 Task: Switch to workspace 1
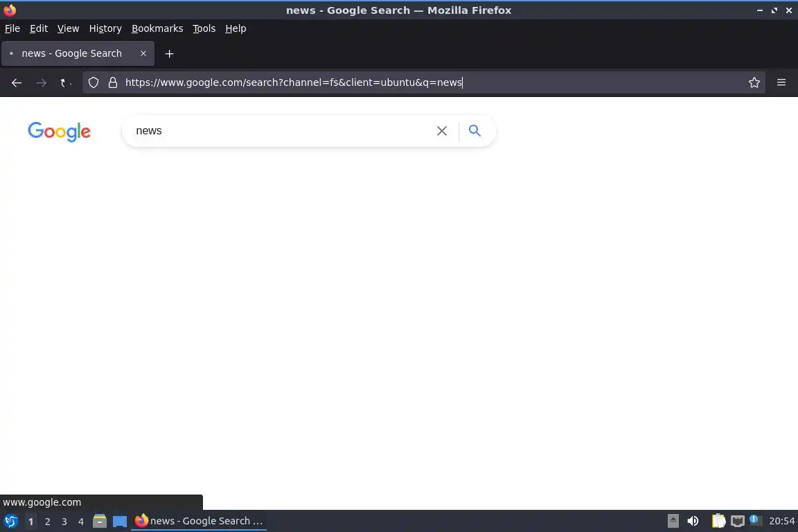click(x=31, y=522)
